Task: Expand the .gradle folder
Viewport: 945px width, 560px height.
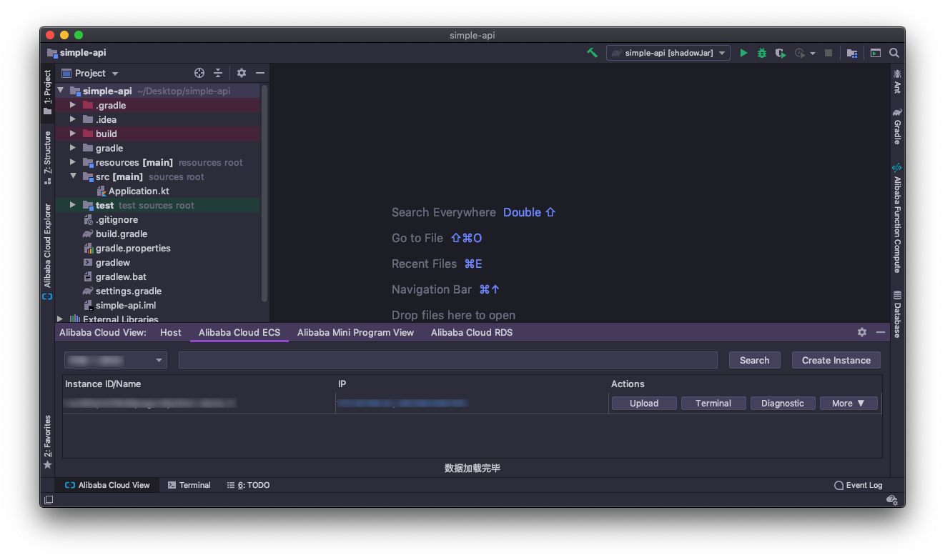Action: [73, 105]
